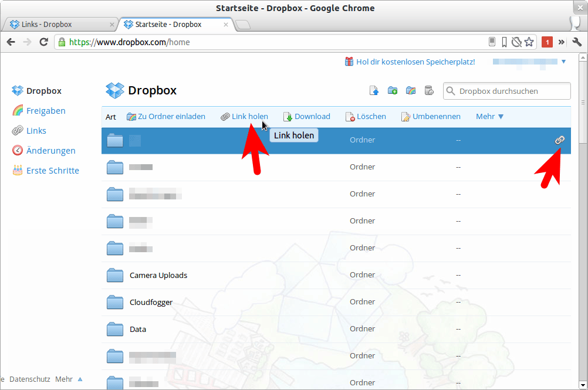Click the browser back arrow

point(11,42)
